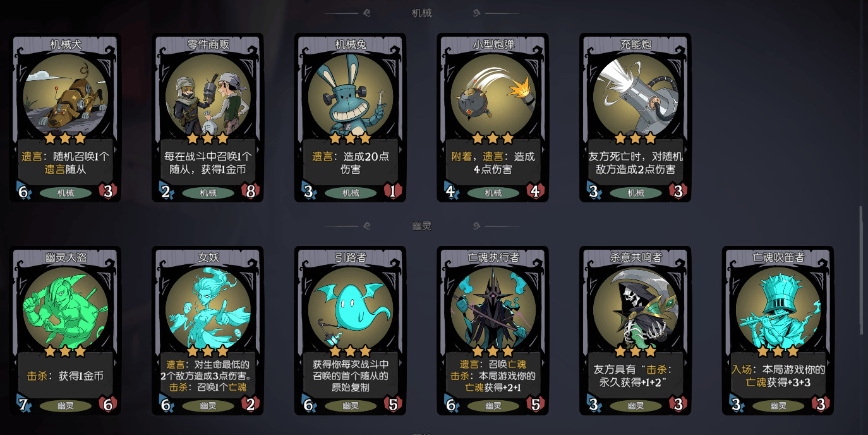Click the 遗言 description text on 机械兔
The image size is (868, 435).
pyautogui.click(x=351, y=163)
